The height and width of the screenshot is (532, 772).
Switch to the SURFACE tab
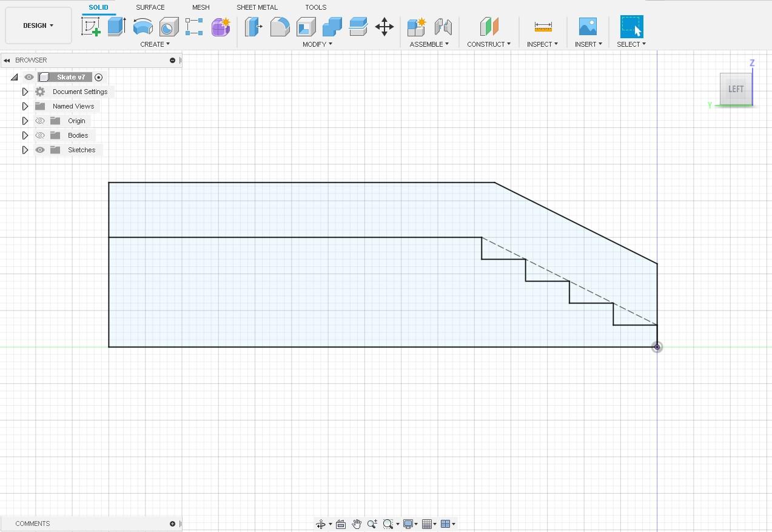(x=150, y=7)
